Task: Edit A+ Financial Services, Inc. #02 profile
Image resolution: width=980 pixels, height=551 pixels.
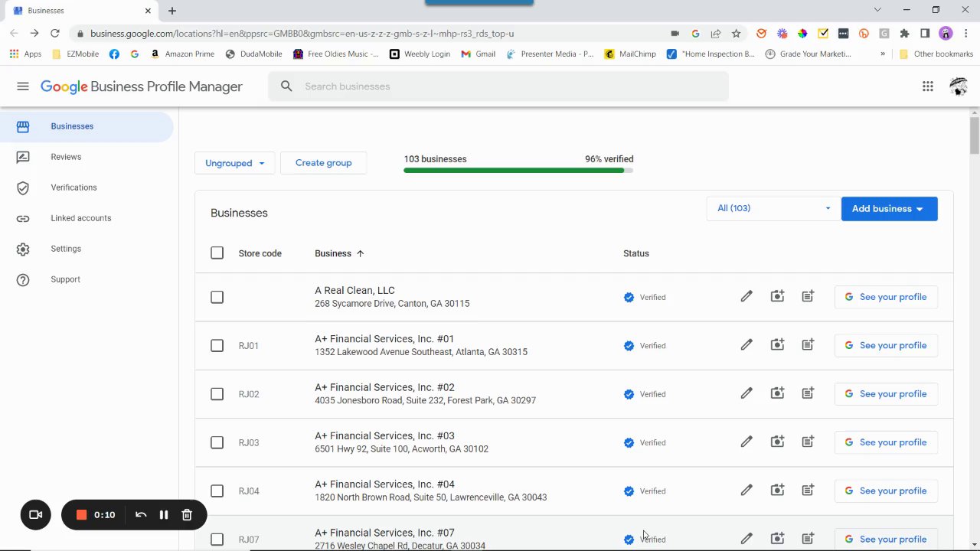Action: pos(746,394)
